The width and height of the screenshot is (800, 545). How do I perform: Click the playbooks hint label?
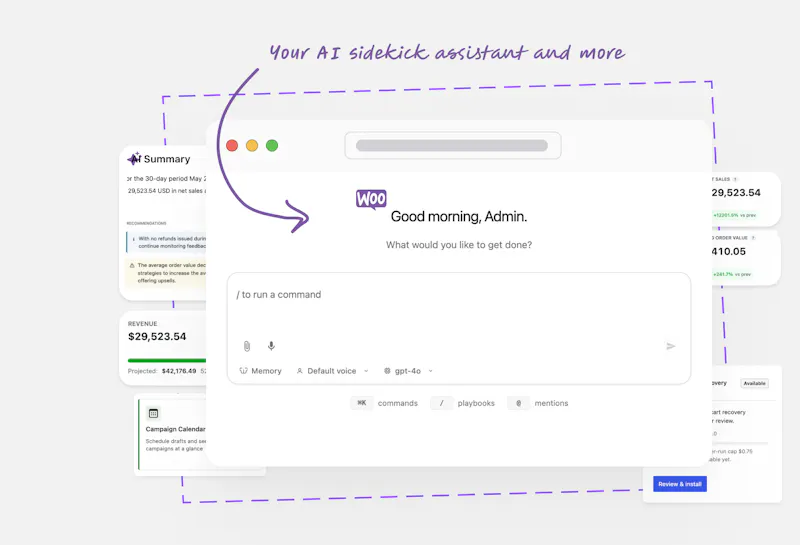(x=476, y=403)
